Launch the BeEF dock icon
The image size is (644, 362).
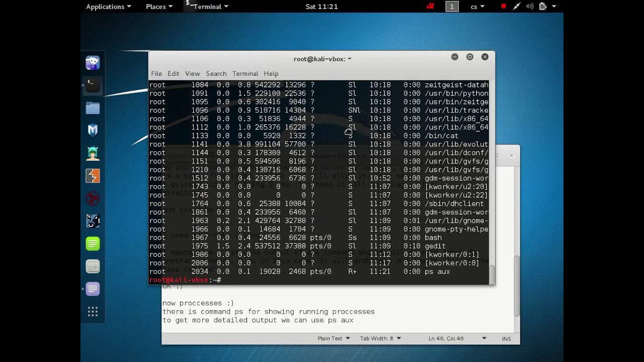(93, 221)
